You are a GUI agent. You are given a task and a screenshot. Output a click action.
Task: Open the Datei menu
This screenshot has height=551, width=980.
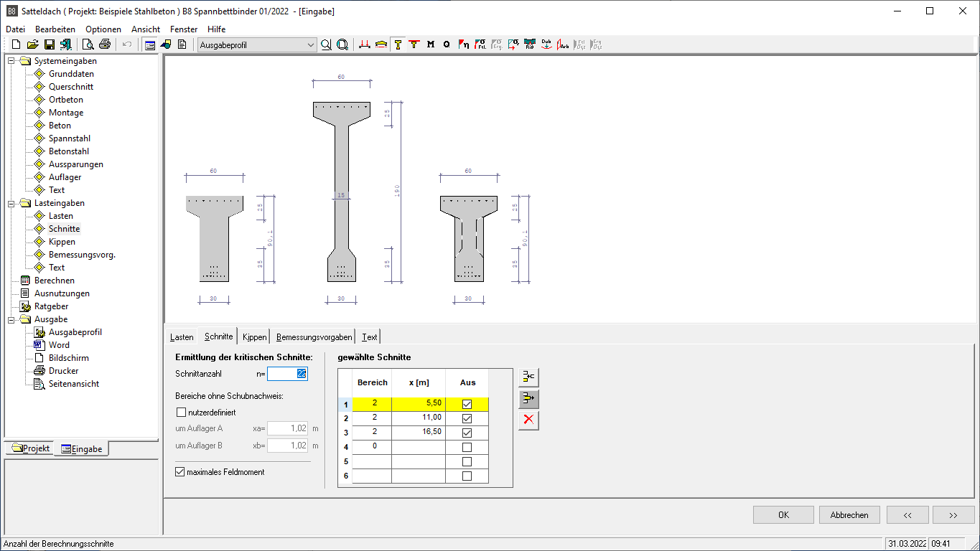[15, 29]
